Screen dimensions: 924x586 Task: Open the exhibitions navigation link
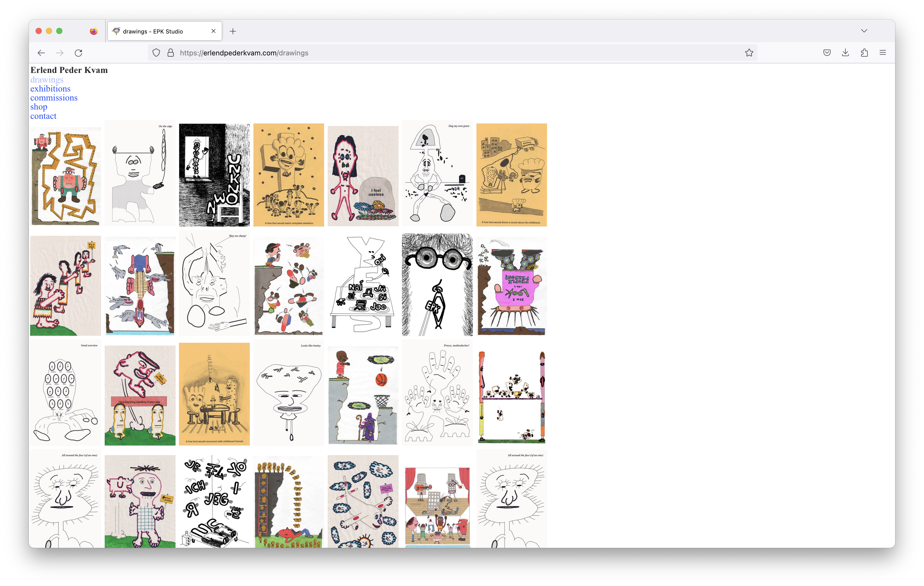click(x=50, y=89)
